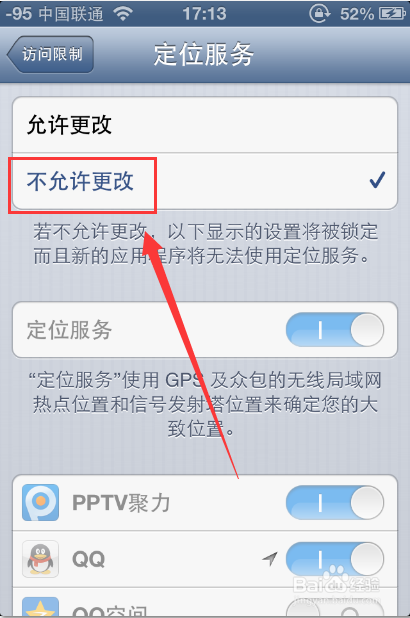
Task: Tap the 17:13 clock in status bar
Action: (204, 14)
